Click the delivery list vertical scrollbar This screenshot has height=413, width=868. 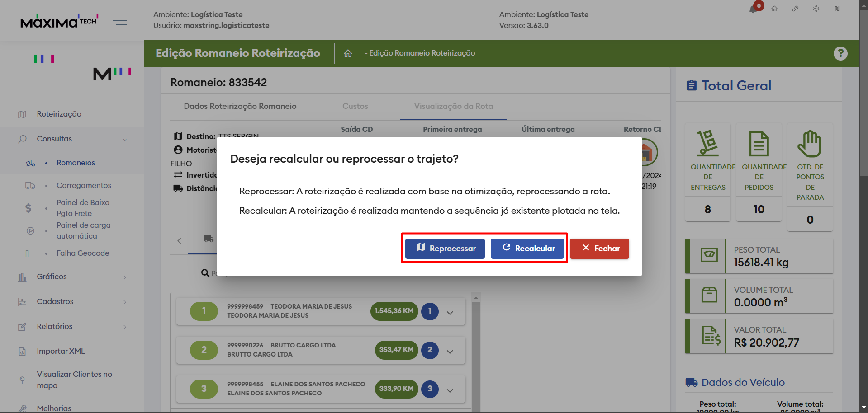point(476,352)
